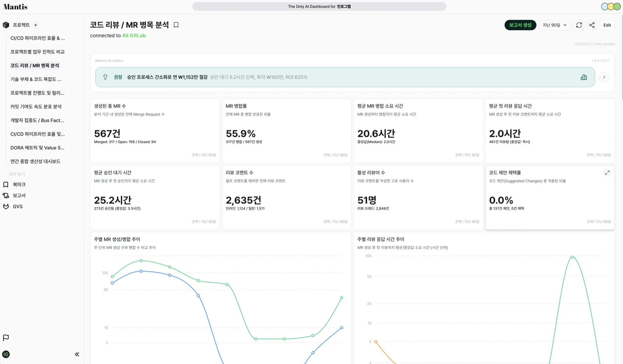Image resolution: width=623 pixels, height=364 pixels.
Task: Click the flag icon in sidebar
Action: 6,338
